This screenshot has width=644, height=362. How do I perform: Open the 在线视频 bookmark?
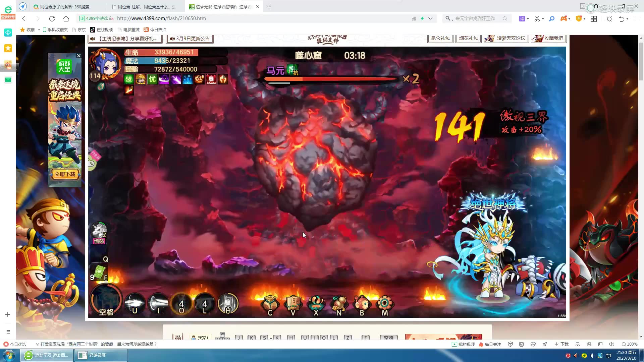point(101,30)
